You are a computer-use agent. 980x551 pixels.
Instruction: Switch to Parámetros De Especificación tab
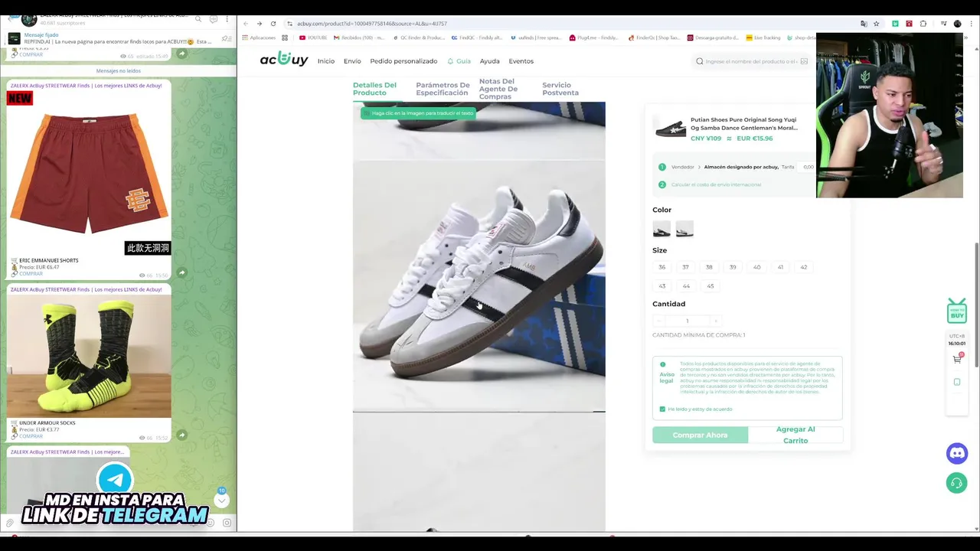point(443,89)
